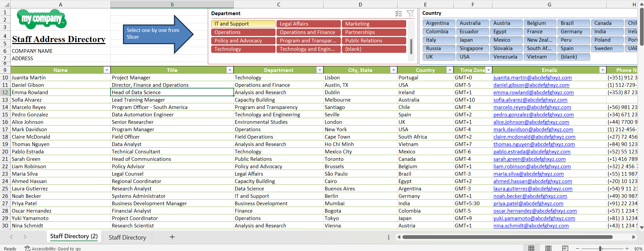Open Emails column filter dropdown
This screenshot has width=644, height=251.
click(x=603, y=70)
